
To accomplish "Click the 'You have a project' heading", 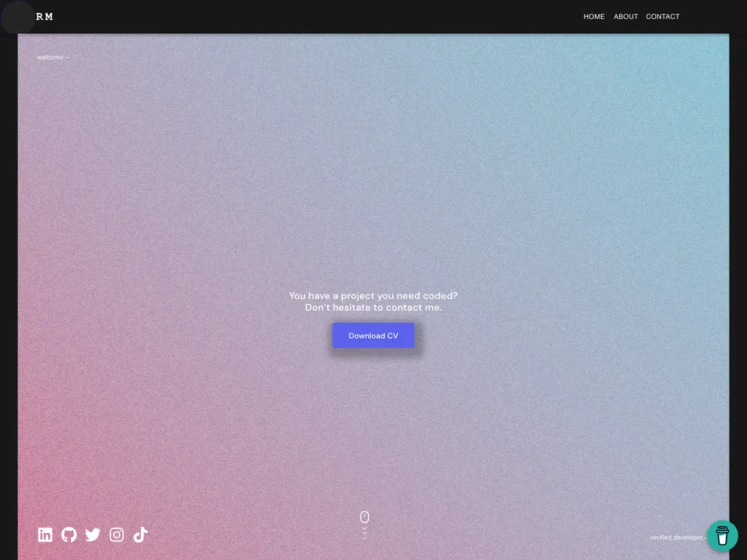I will 373,295.
